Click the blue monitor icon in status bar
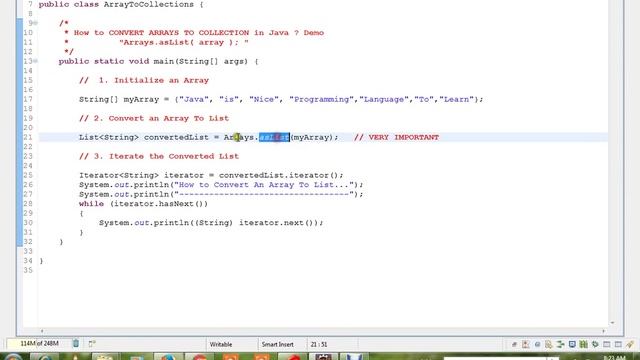Screen dimensions: 640x360 tap(572, 344)
